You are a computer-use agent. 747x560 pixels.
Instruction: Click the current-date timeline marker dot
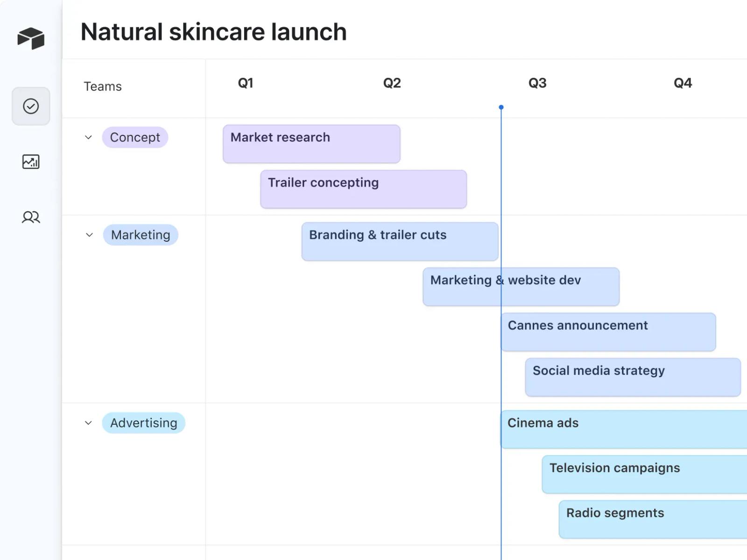(501, 107)
